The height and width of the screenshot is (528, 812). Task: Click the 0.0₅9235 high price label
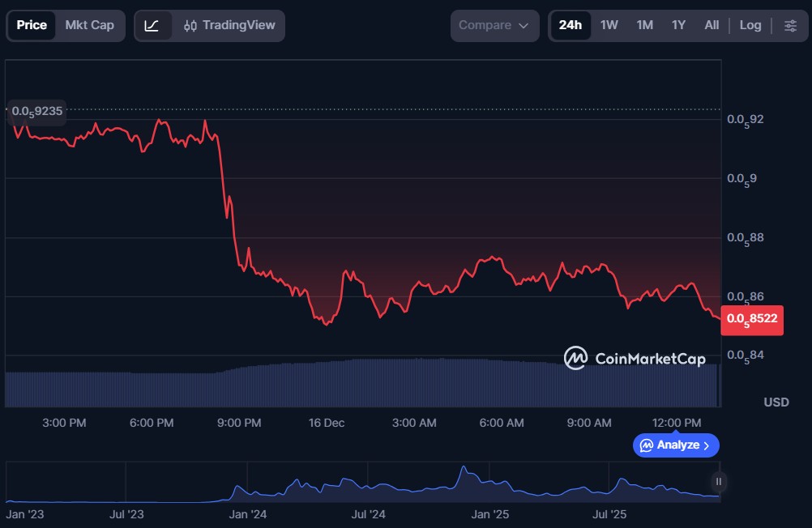point(36,110)
